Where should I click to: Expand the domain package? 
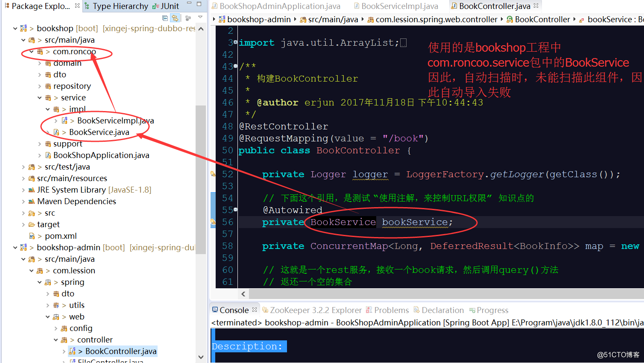[39, 63]
